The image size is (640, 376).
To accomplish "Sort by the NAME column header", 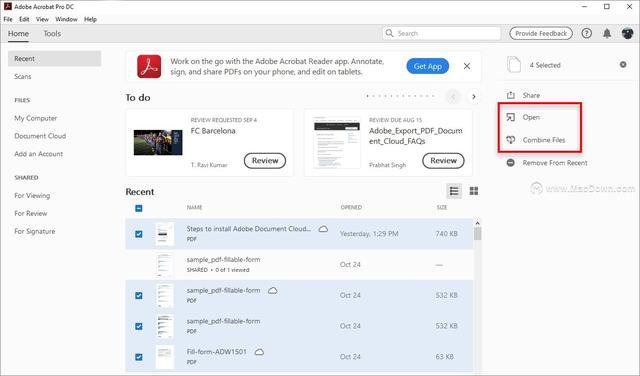I will 194,207.
